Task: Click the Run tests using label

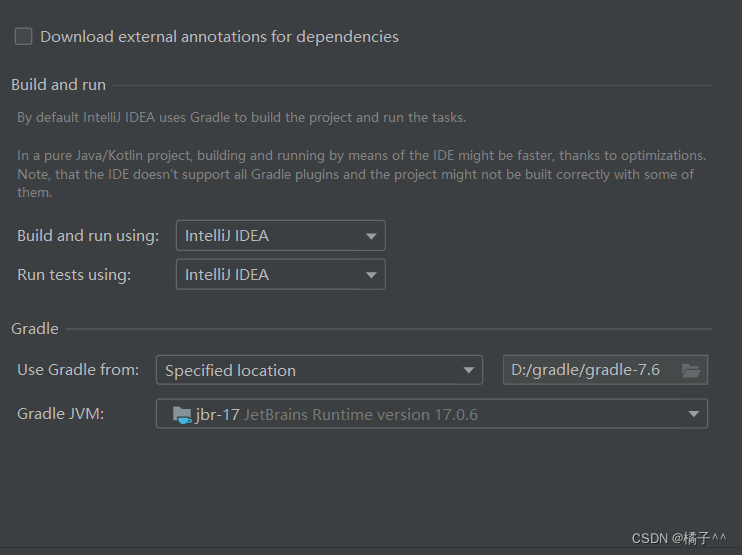Action: pos(74,275)
